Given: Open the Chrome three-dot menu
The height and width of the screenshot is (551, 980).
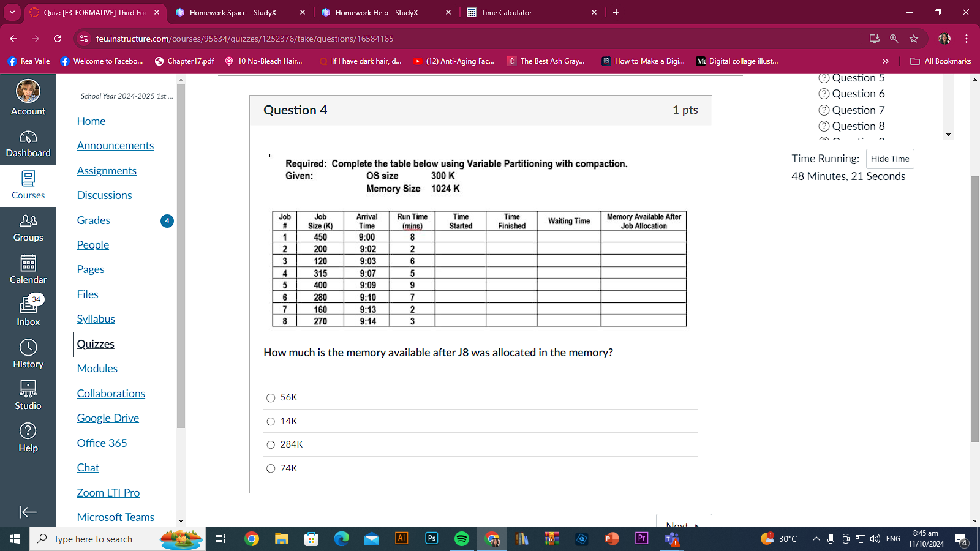Looking at the screenshot, I should tap(967, 39).
